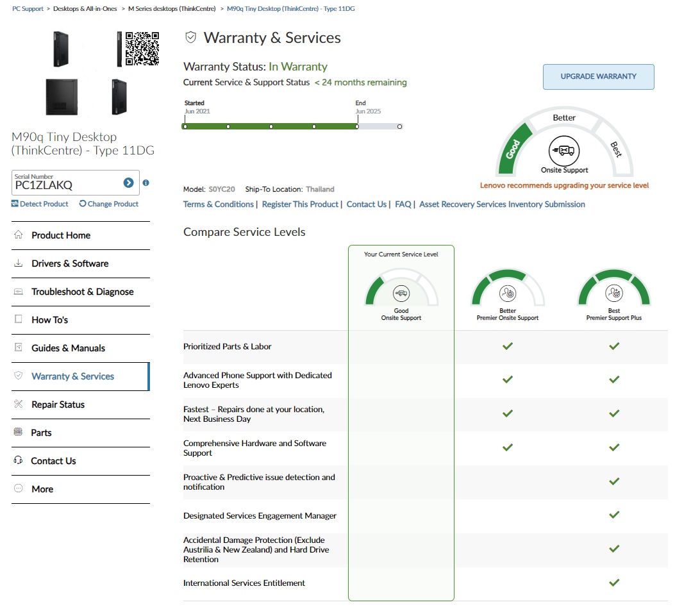This screenshot has width=700, height=616.
Task: Expand the More menu item
Action: 42,489
